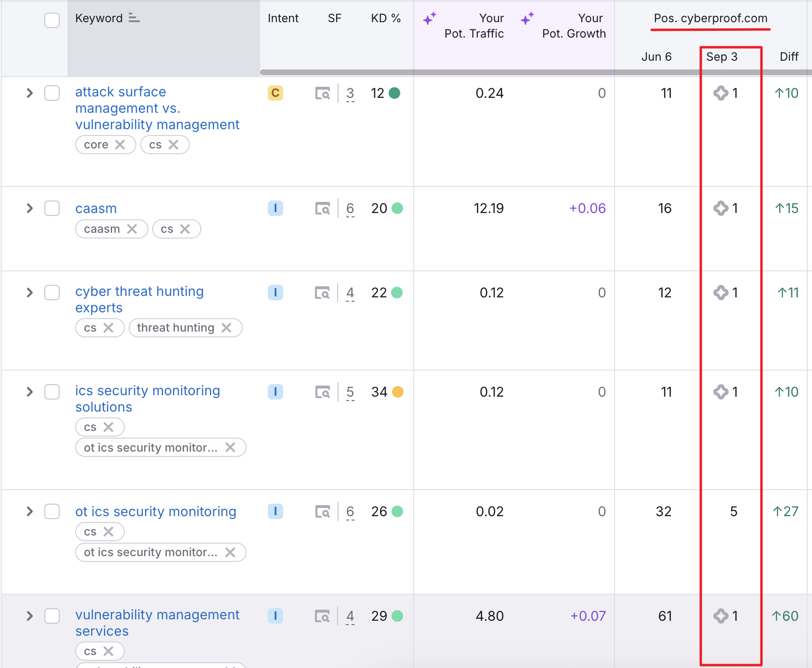The height and width of the screenshot is (668, 812).
Task: Expand the 'ics security monitoring solutions' row
Action: [x=30, y=392]
